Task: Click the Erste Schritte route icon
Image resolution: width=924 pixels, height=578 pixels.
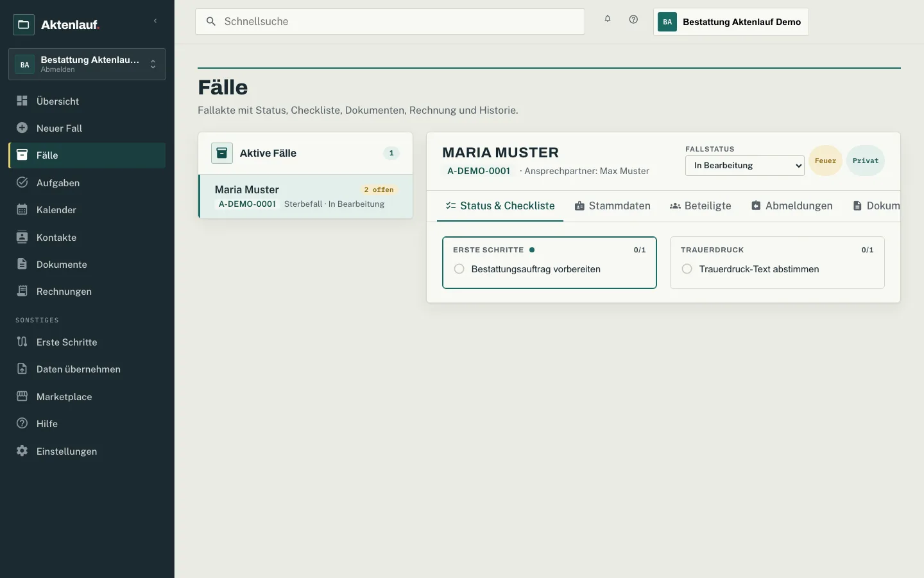Action: pos(22,342)
